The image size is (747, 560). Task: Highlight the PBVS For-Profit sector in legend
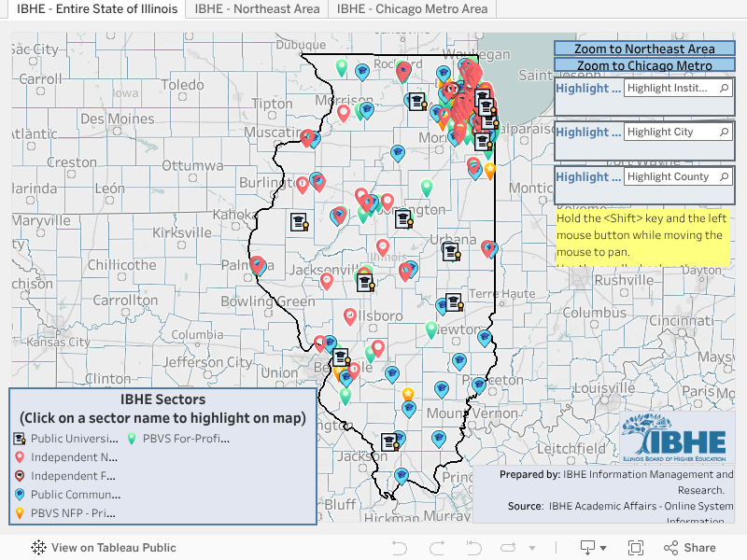[x=186, y=439]
